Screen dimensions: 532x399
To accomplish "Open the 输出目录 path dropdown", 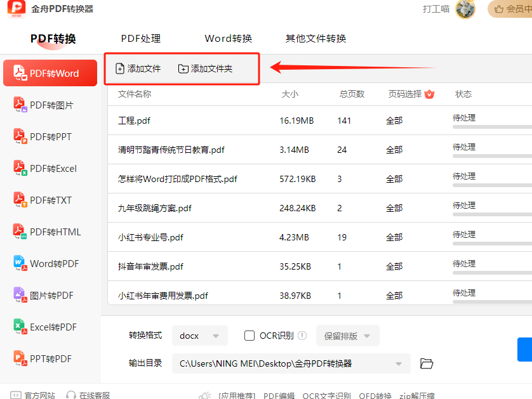I will [291, 363].
